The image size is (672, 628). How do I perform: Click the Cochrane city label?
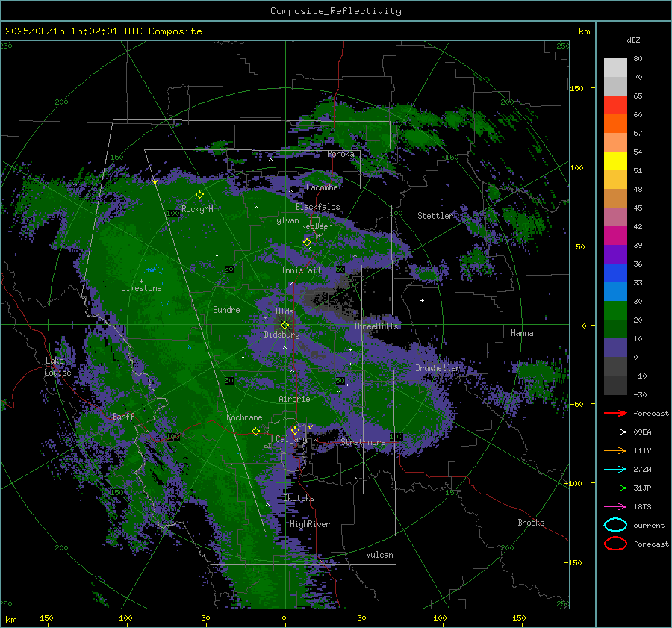click(244, 417)
